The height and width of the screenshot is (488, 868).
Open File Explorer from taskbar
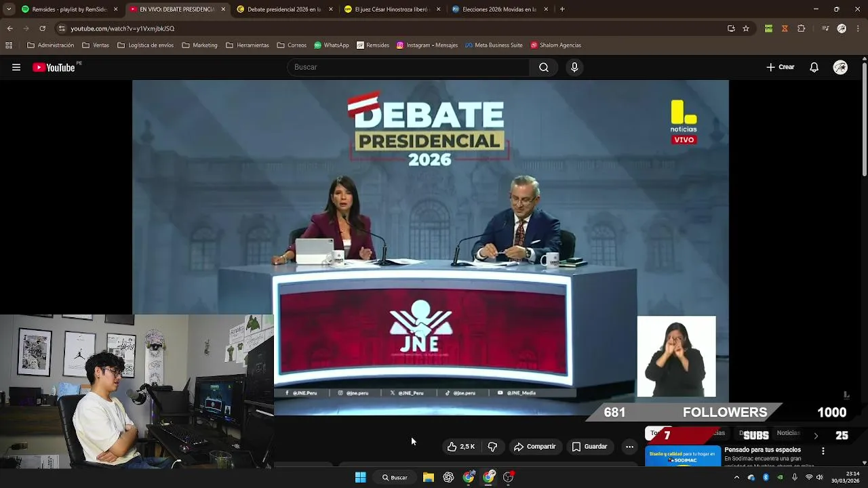[x=429, y=477]
